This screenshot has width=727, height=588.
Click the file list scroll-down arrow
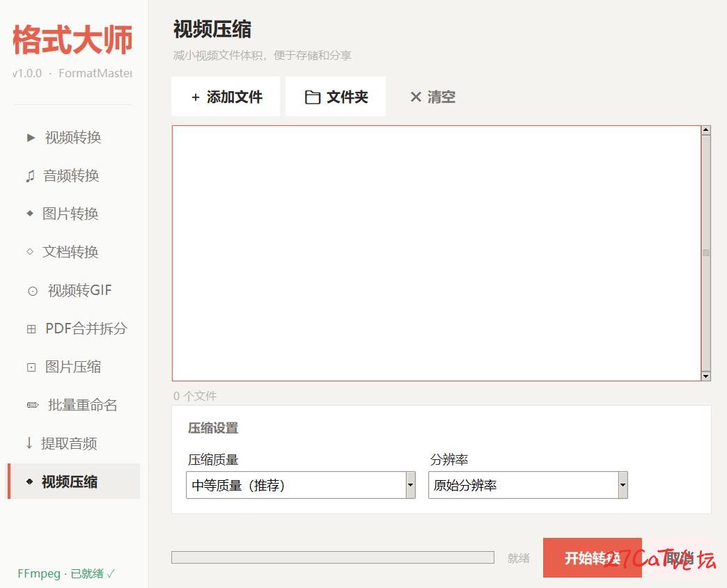click(705, 376)
